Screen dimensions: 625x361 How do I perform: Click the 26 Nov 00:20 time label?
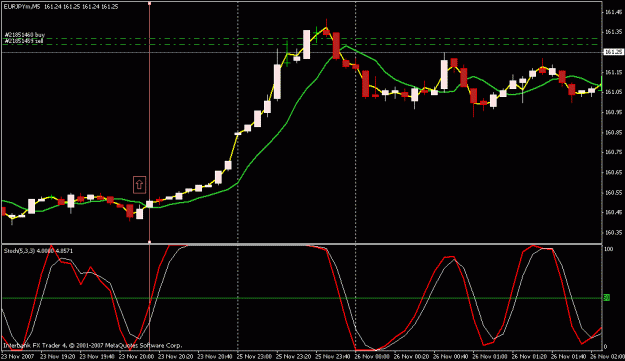[411, 356]
